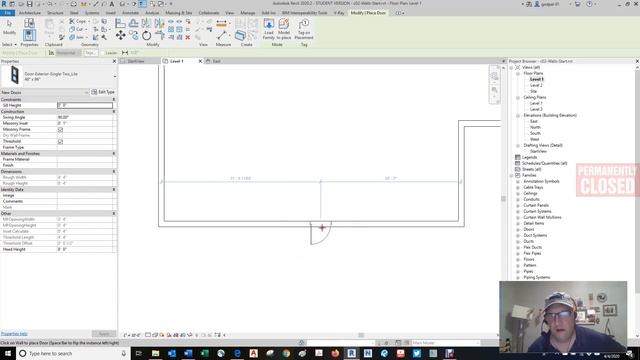Open North elevation in Project Browser
Screen dimensions: 640x360
point(535,127)
